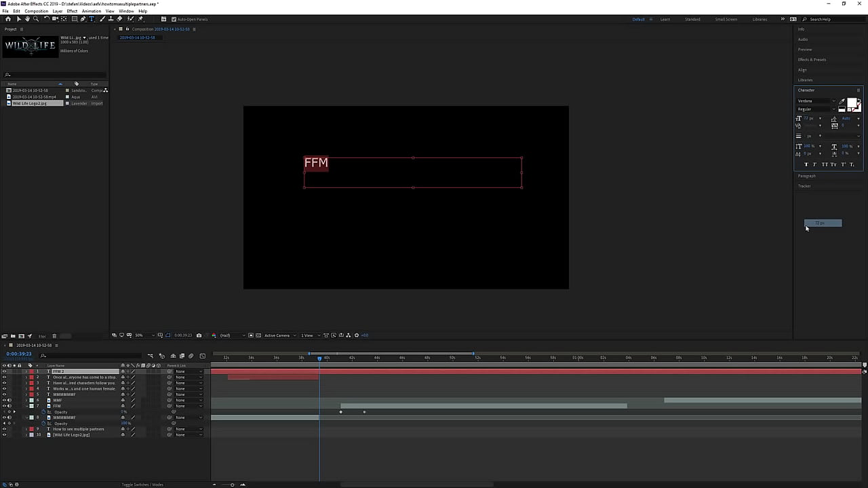Activate the Puppet Pin tool
This screenshot has width=868, height=488.
(140, 19)
